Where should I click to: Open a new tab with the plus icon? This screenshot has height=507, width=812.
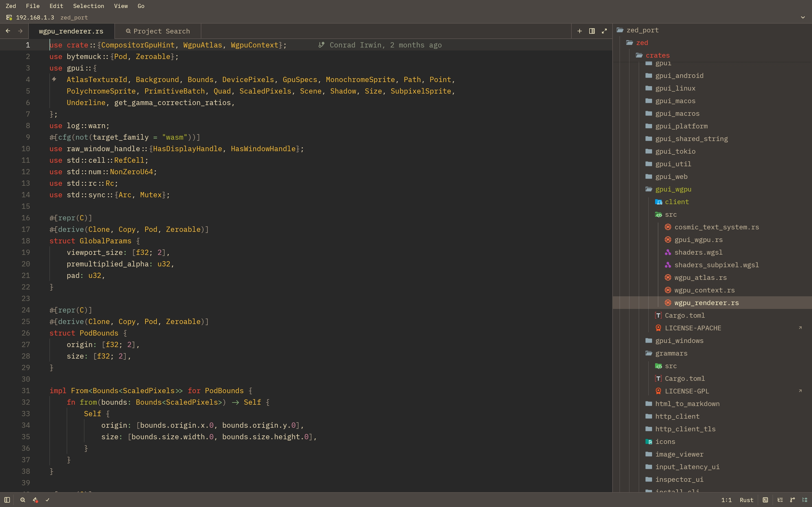[579, 31]
